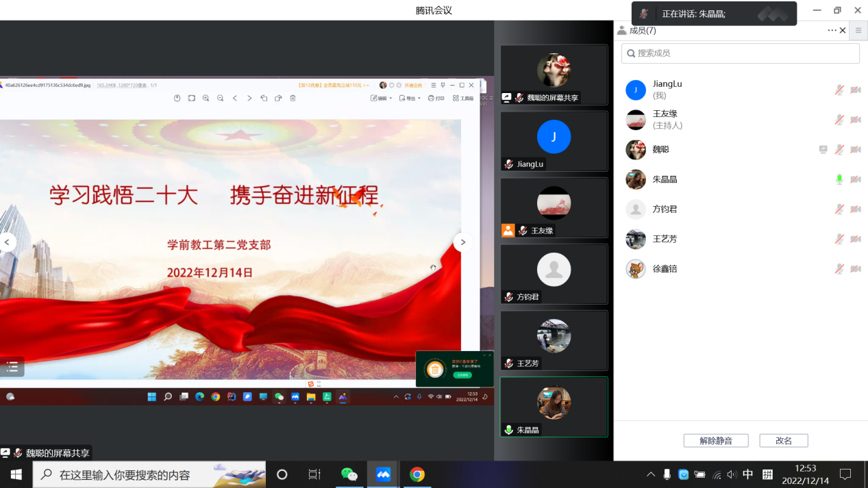This screenshot has height=488, width=868.
Task: Open Google Chrome from the Windows taskbar
Action: click(x=417, y=474)
